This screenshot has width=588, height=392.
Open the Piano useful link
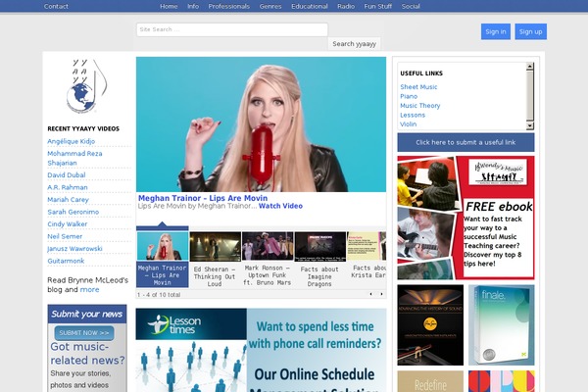[x=409, y=96]
